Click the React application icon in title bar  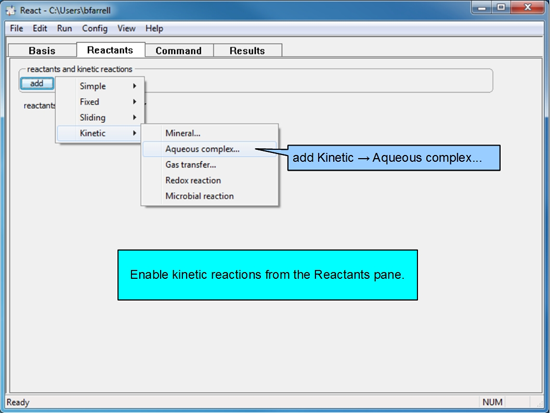pos(11,11)
